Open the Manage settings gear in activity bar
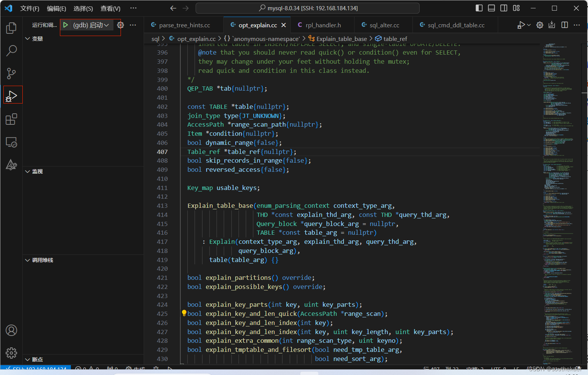Image resolution: width=588 pixels, height=375 pixels. point(11,353)
